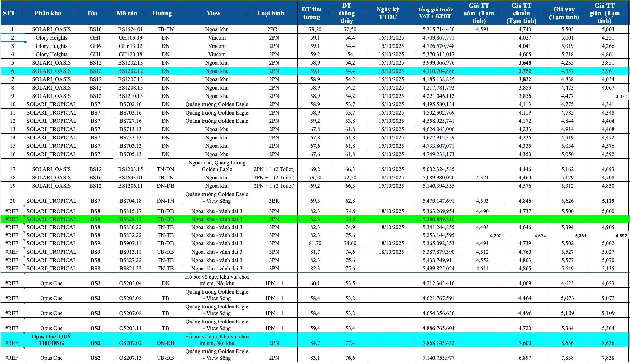This screenshot has height=364, width=630.
Task: Select the DT tim tường header cell
Action: [311, 13]
